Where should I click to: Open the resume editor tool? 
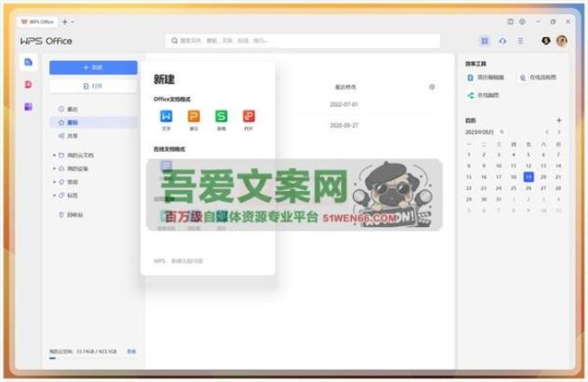[x=485, y=77]
